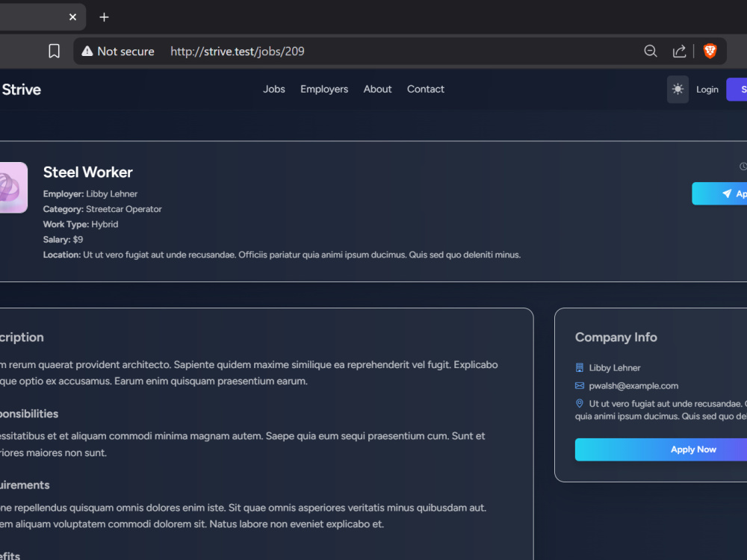
Task: Click the location pin icon in Company Info
Action: click(x=580, y=403)
